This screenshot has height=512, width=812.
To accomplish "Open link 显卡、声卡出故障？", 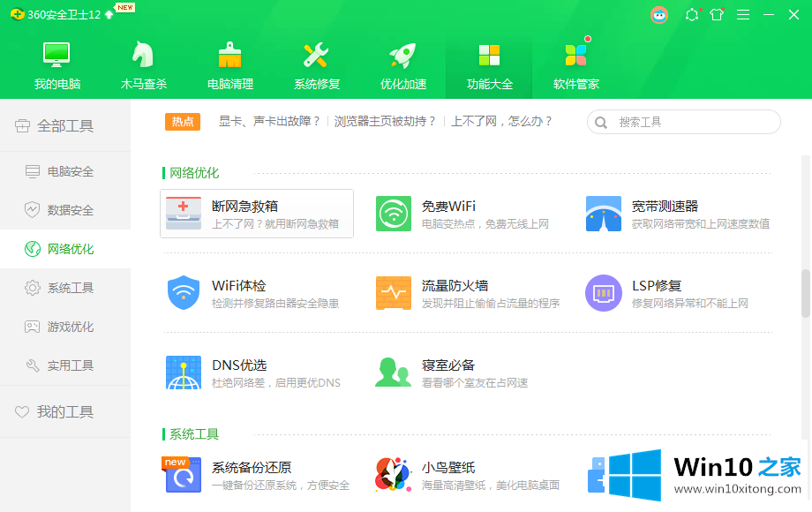I will coord(269,122).
